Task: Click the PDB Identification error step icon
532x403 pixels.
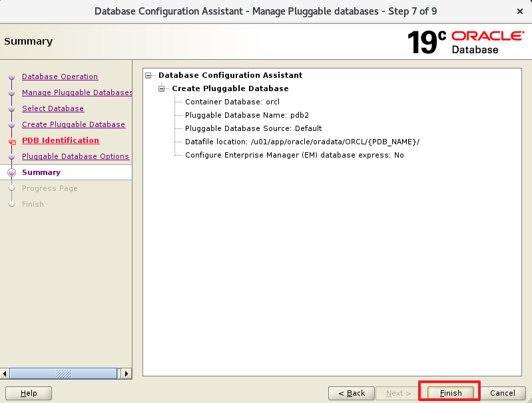Action: pyautogui.click(x=12, y=141)
